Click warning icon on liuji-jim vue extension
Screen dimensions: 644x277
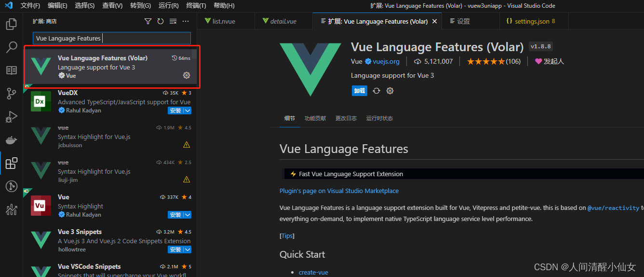click(187, 180)
